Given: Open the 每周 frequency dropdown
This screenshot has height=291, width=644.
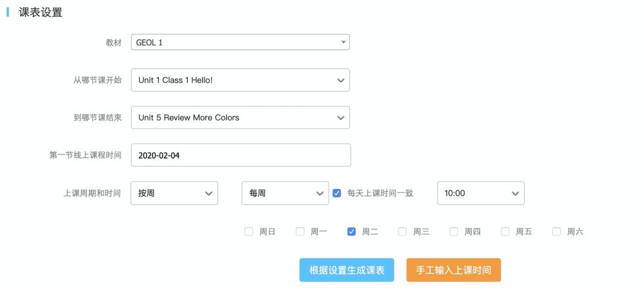Looking at the screenshot, I should coord(284,193).
